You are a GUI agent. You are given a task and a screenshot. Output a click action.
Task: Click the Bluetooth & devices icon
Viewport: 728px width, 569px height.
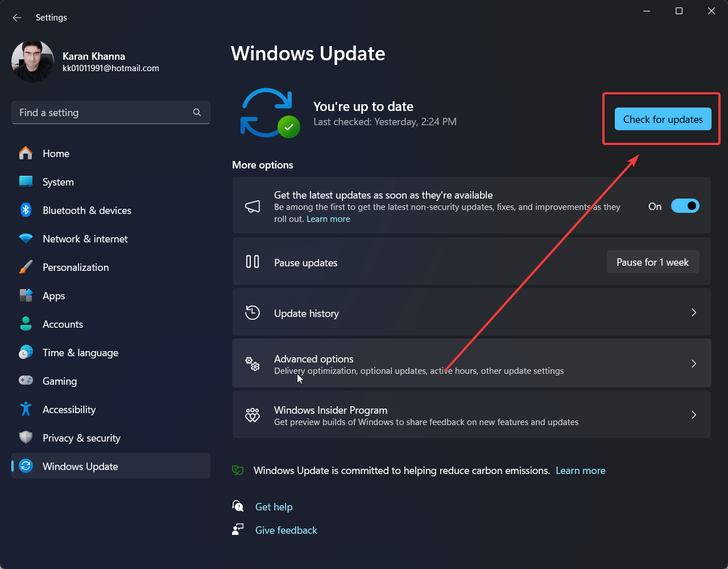click(x=26, y=210)
